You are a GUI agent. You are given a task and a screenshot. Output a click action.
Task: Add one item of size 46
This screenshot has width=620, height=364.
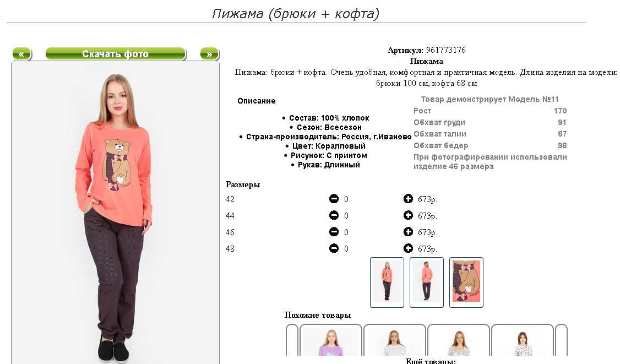point(408,232)
